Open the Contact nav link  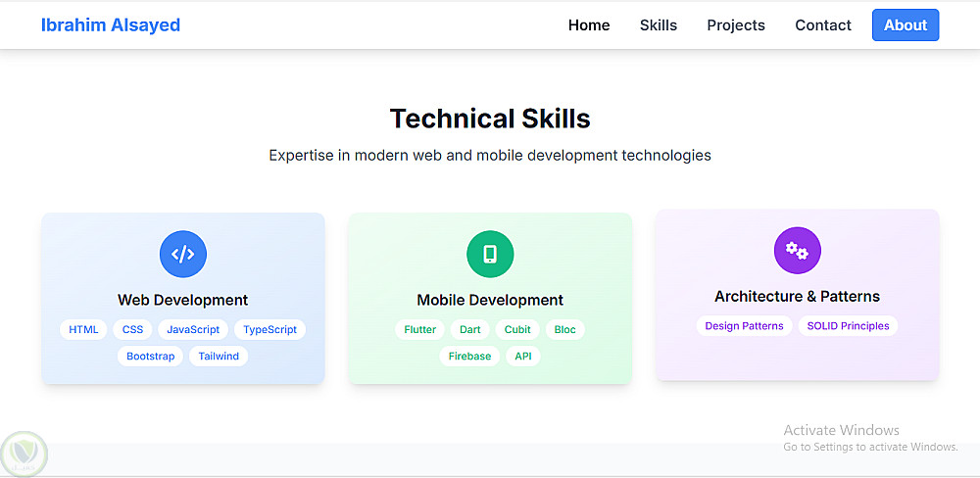[823, 25]
